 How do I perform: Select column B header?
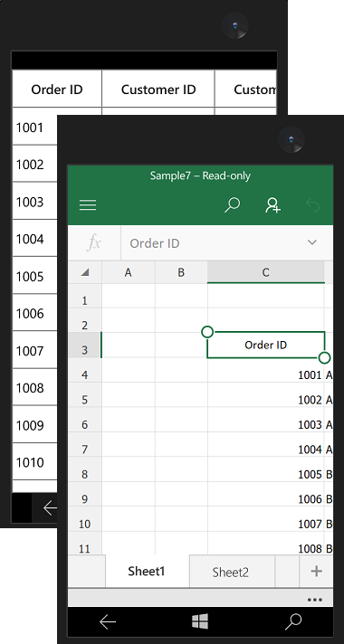pyautogui.click(x=181, y=272)
